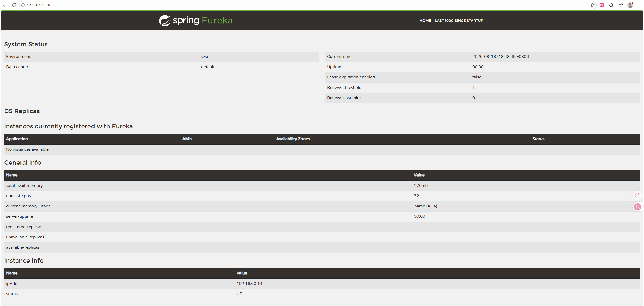Image resolution: width=644 pixels, height=306 pixels.
Task: Click the Application column header
Action: point(17,139)
